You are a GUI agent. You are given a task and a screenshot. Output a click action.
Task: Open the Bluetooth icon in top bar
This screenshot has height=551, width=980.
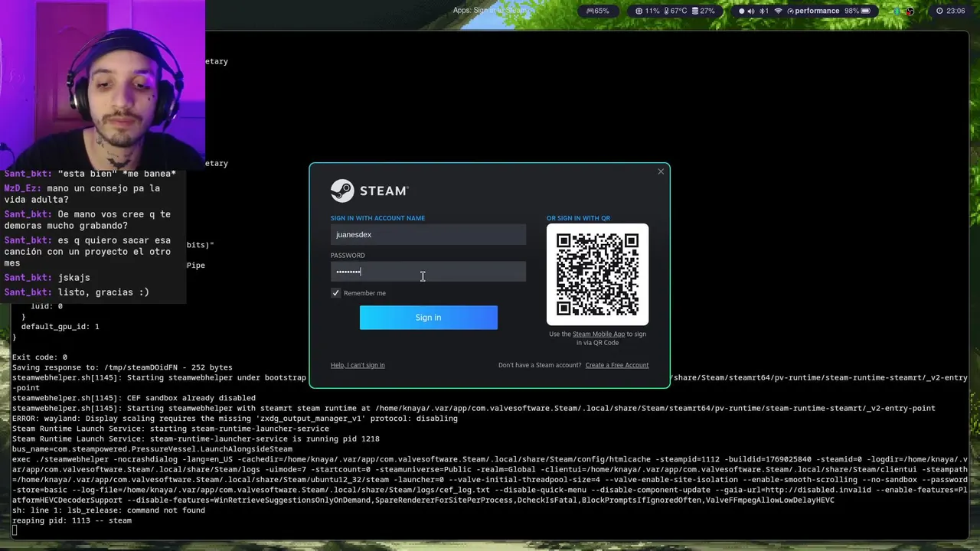764,11
